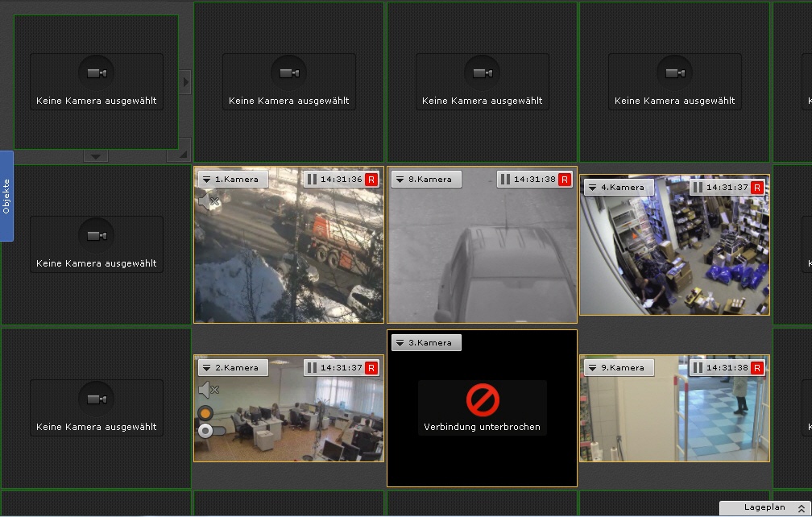Click the camera icon in the empty cell above 8.Kamera
Image resolution: width=812 pixels, height=517 pixels.
[x=482, y=73]
